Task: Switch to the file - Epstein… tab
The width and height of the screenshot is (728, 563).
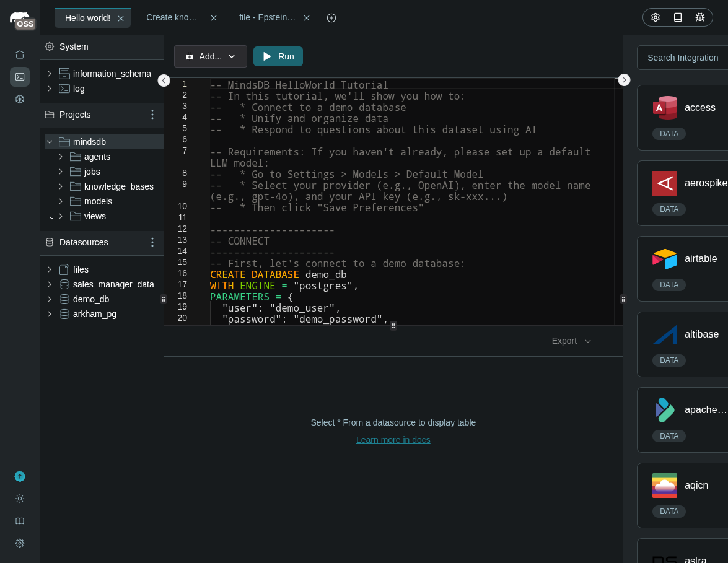Action: point(267,17)
